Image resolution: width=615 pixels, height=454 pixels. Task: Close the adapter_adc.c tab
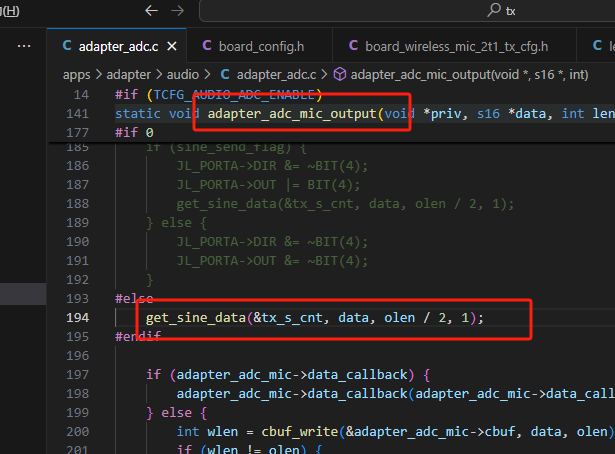172,47
